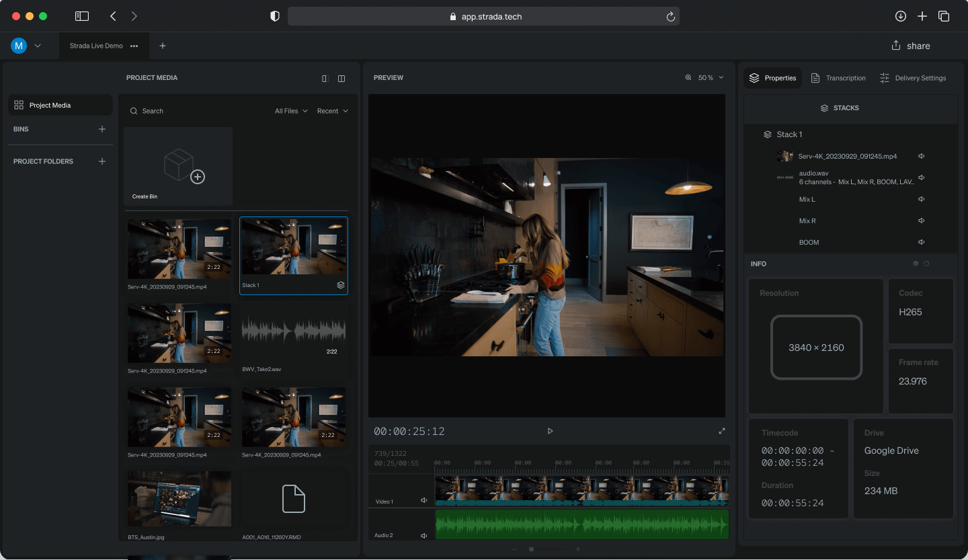968x560 pixels.
Task: Click the Create Bin tile
Action: pyautogui.click(x=178, y=167)
